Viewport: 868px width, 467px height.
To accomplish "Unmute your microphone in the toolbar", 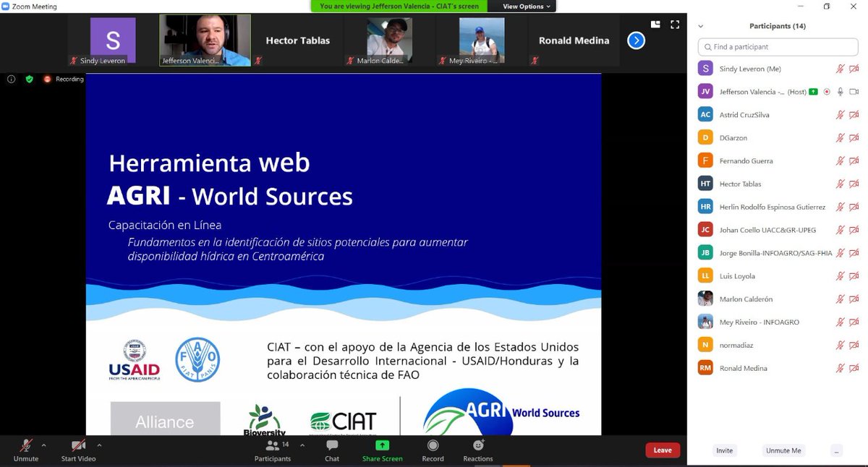I will tap(26, 450).
